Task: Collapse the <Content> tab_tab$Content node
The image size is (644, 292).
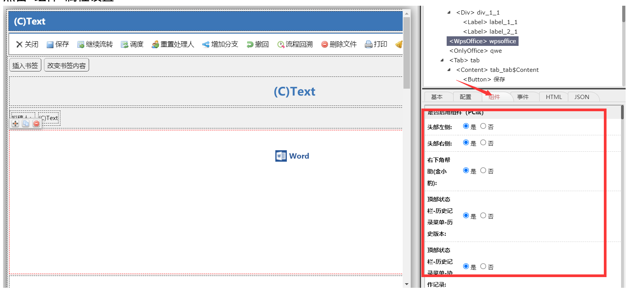Action: [449, 70]
